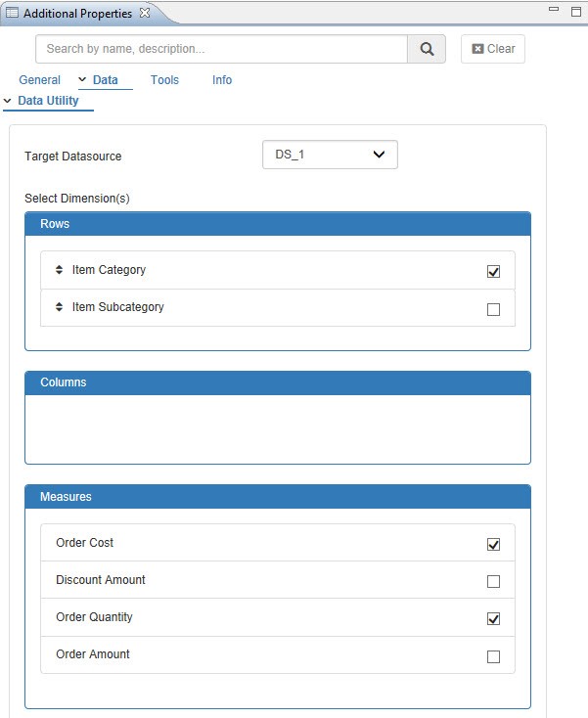
Task: Open the Tools tab
Action: tap(164, 80)
